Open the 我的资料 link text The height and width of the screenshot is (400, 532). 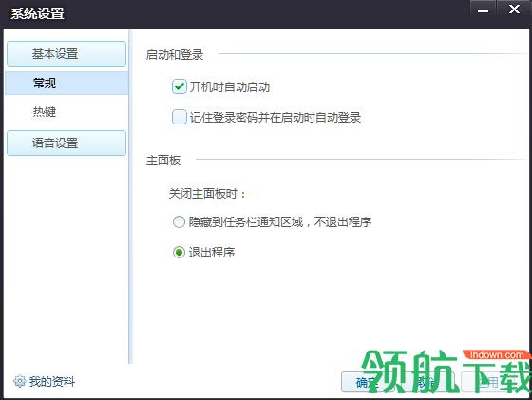point(52,382)
